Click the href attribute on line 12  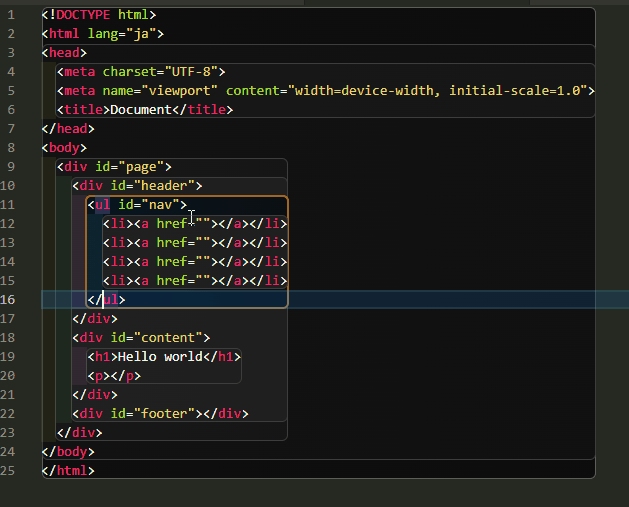point(175,223)
